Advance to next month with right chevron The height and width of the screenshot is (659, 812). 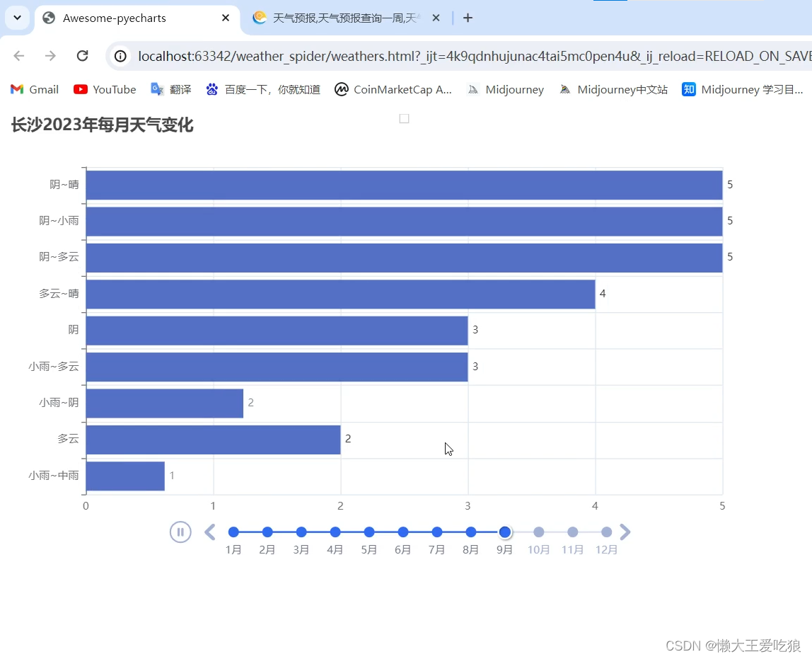625,532
